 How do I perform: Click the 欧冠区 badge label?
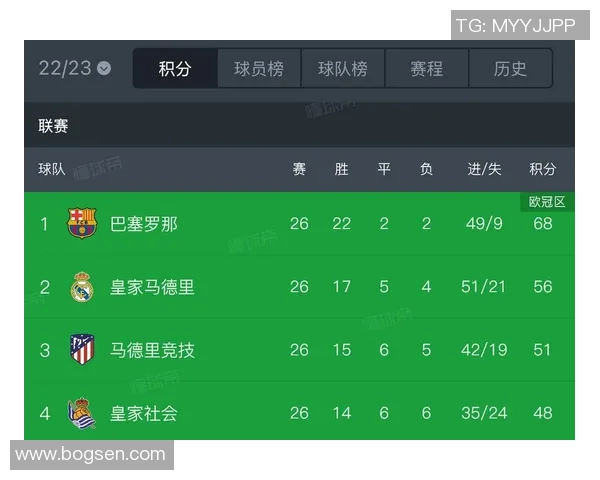tap(547, 202)
